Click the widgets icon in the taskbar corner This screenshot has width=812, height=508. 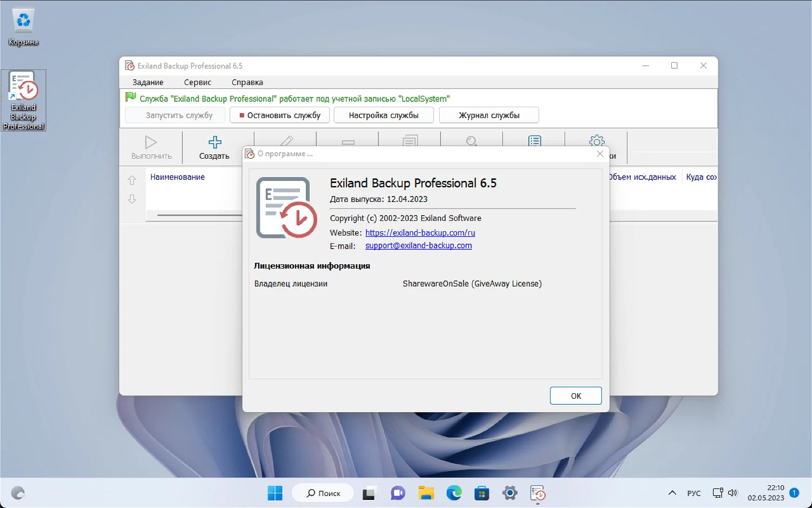pos(18,493)
